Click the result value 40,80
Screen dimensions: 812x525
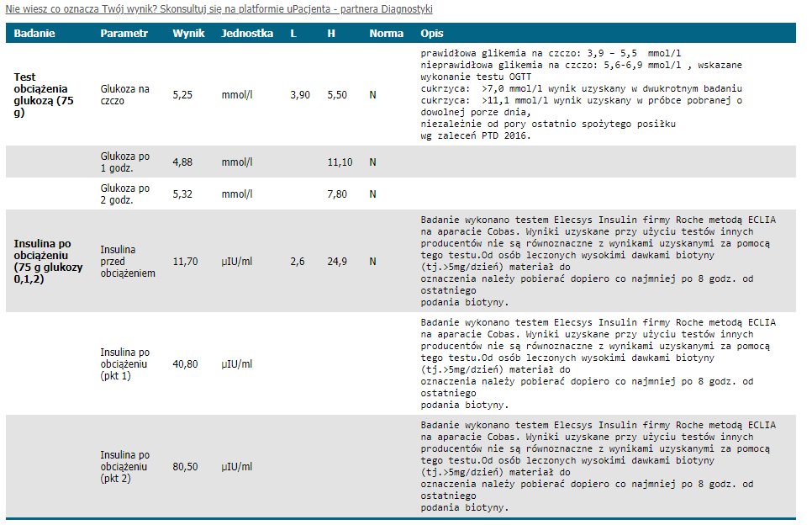185,363
